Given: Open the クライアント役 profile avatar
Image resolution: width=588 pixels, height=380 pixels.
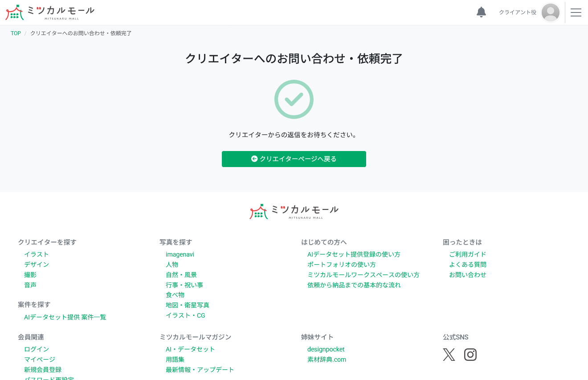Looking at the screenshot, I should (x=551, y=12).
